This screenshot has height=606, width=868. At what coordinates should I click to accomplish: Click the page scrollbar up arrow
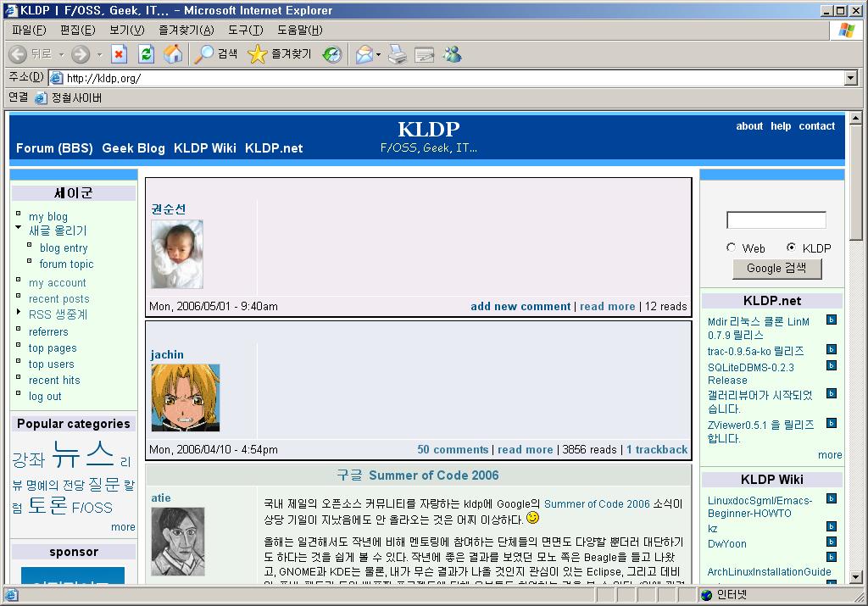[855, 117]
